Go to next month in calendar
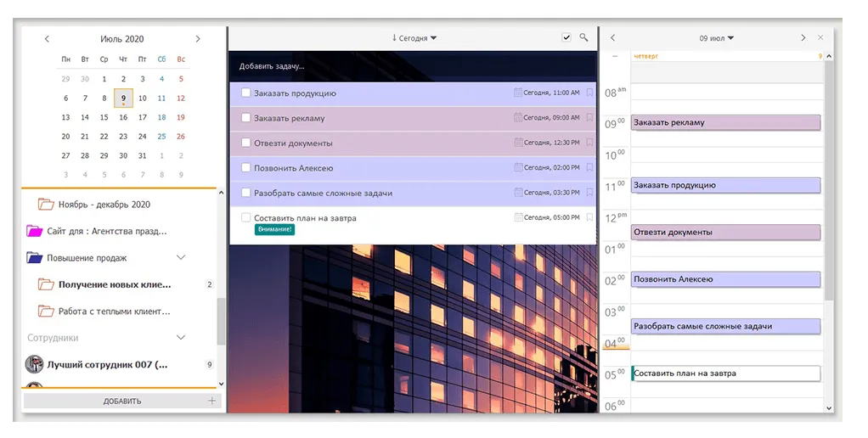Image resolution: width=868 pixels, height=438 pixels. point(198,39)
